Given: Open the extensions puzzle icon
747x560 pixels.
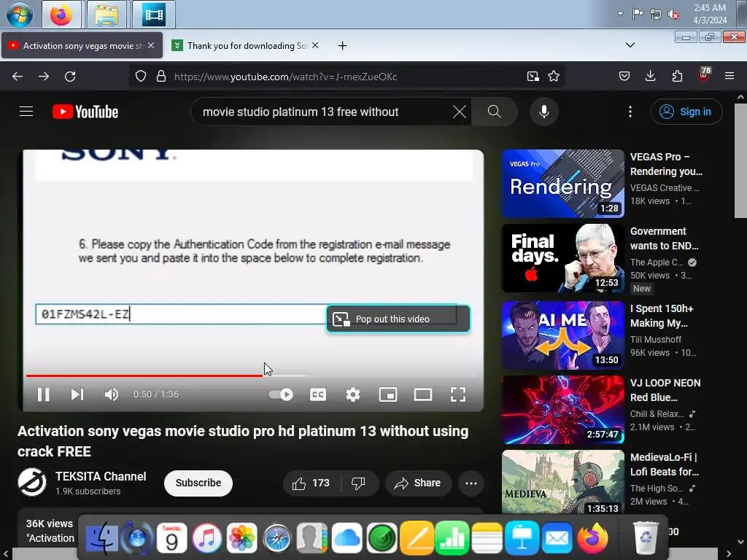Looking at the screenshot, I should pos(677,76).
